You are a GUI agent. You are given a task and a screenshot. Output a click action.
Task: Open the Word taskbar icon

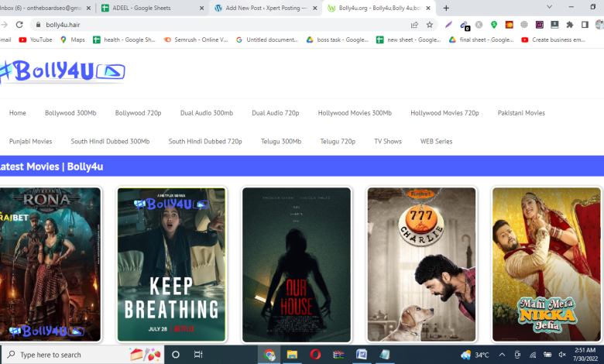362,355
